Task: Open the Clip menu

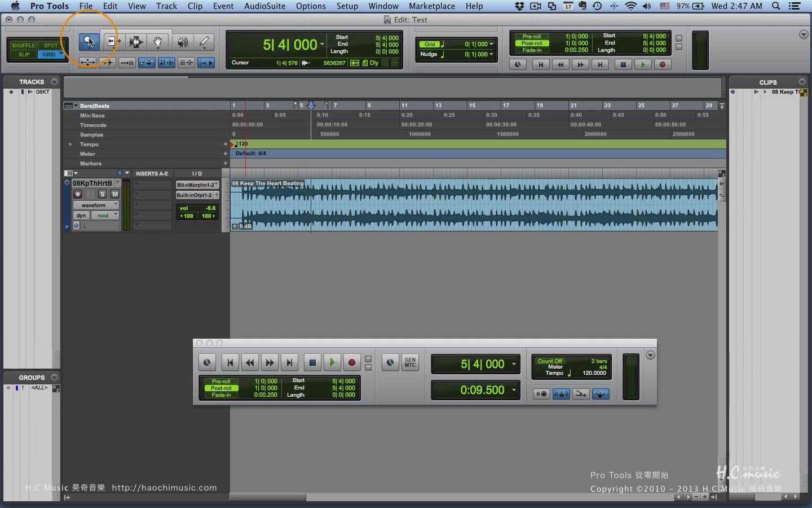Action: click(x=195, y=6)
